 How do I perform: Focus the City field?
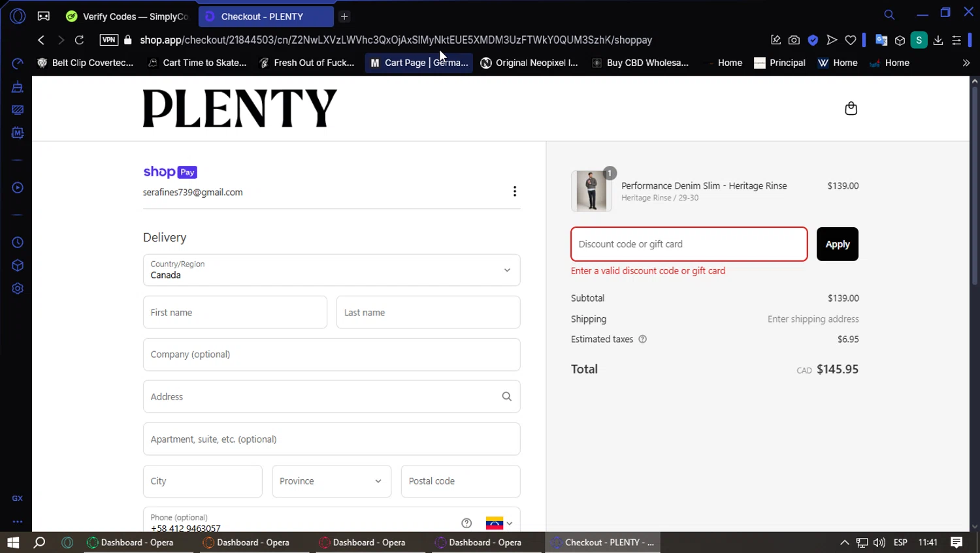[x=203, y=481]
